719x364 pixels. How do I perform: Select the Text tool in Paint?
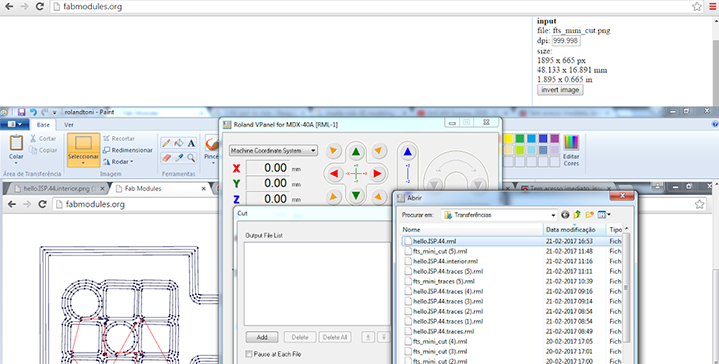[x=191, y=143]
